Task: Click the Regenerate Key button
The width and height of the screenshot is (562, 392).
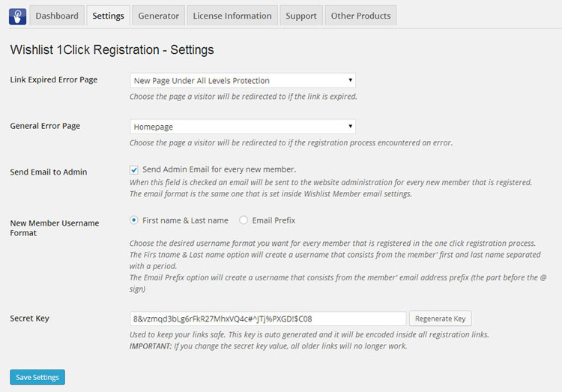Action: point(440,319)
